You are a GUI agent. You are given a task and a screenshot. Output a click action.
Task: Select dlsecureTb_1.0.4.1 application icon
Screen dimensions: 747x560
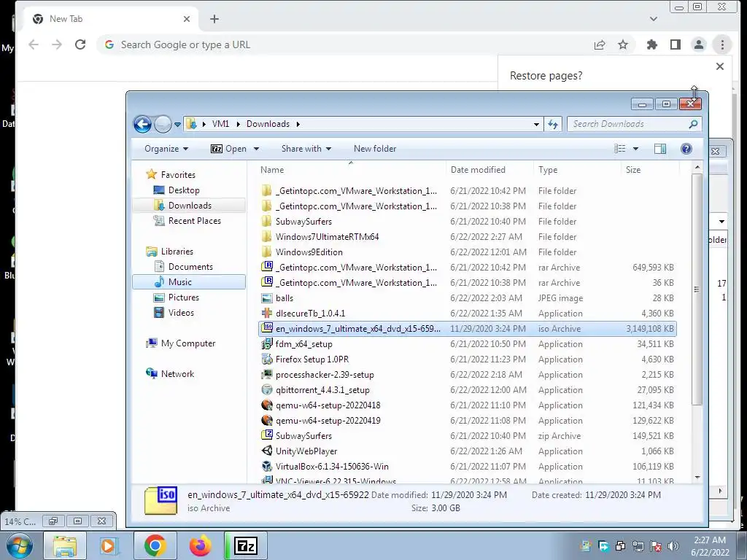(267, 314)
